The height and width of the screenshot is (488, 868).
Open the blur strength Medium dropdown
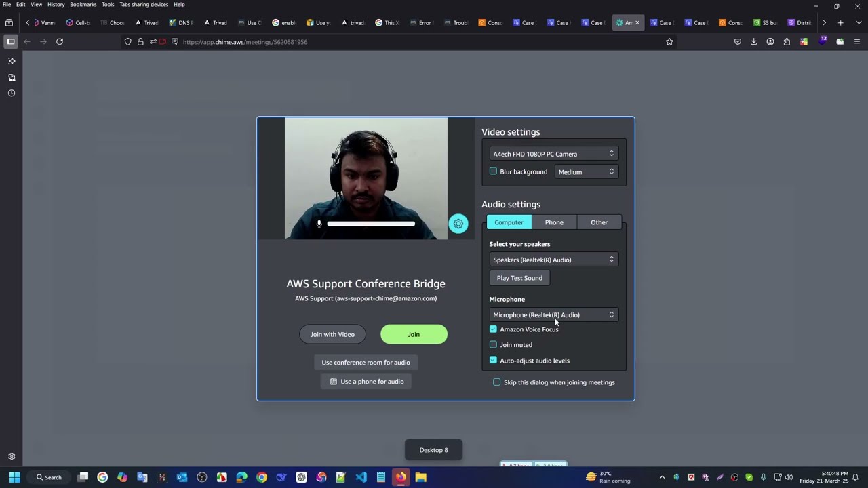587,172
